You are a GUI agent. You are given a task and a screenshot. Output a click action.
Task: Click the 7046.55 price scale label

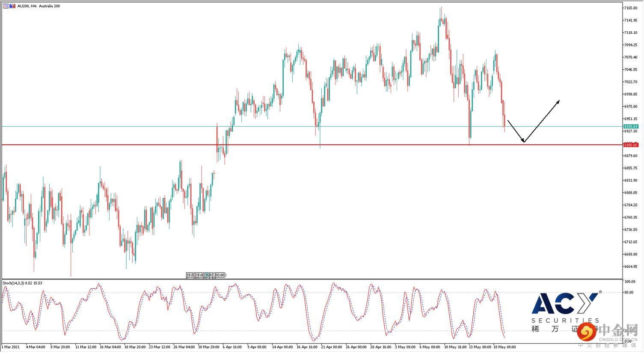631,69
